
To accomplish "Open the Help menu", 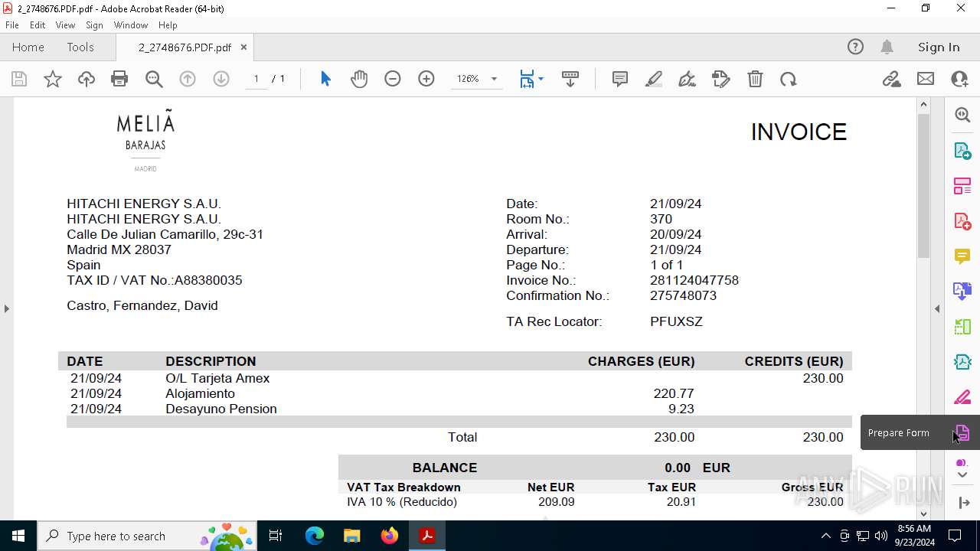I will [x=168, y=25].
